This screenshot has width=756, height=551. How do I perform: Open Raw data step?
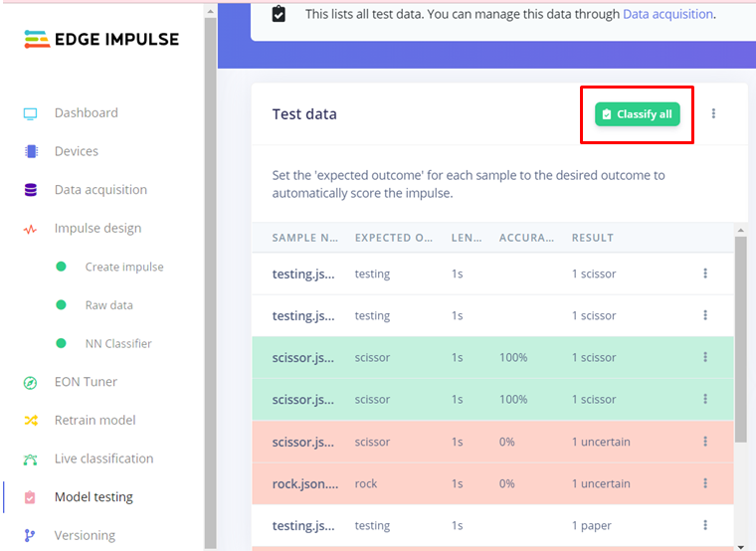(109, 305)
